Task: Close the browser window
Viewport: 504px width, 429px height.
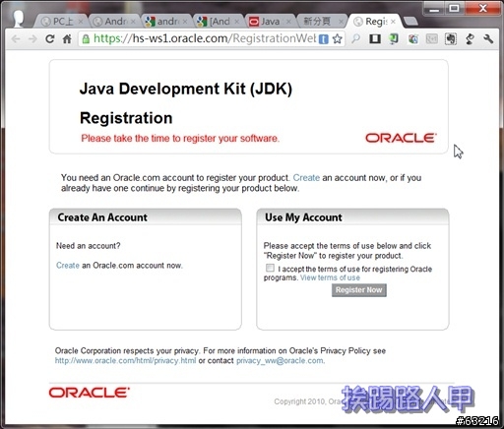Action: (482, 9)
